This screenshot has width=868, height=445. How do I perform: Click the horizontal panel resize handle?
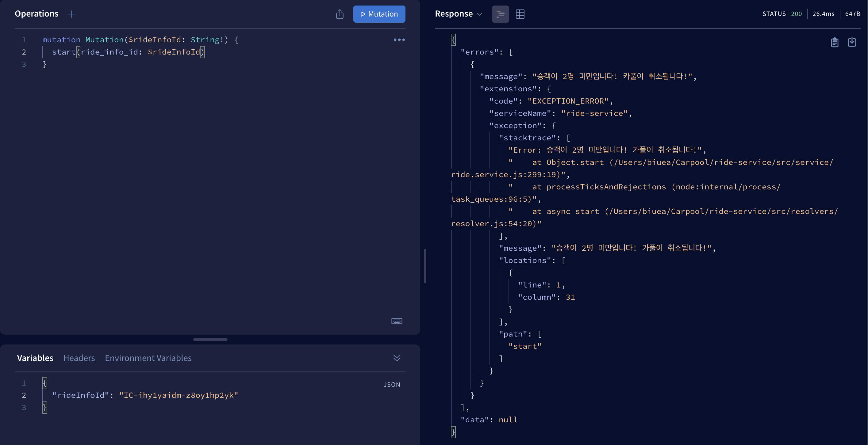click(x=210, y=340)
